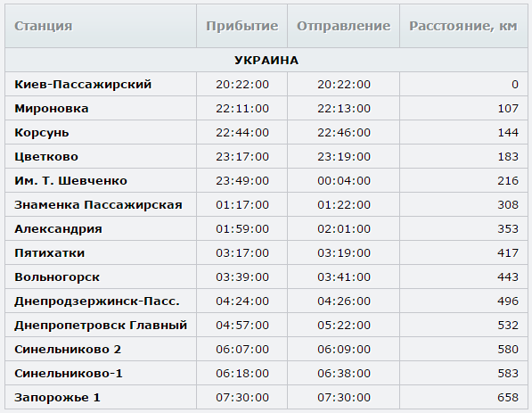This screenshot has width=532, height=413.
Task: Click station Мироновка
Action: coord(51,108)
